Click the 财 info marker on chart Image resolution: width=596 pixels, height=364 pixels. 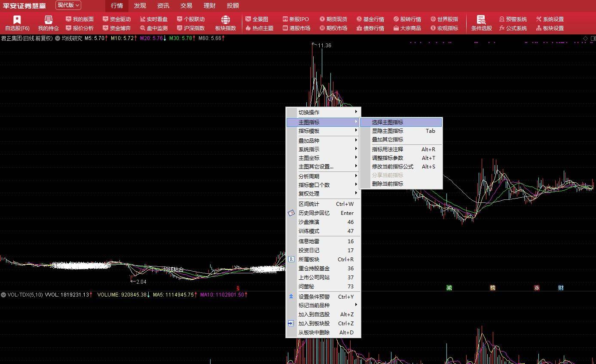(561, 288)
